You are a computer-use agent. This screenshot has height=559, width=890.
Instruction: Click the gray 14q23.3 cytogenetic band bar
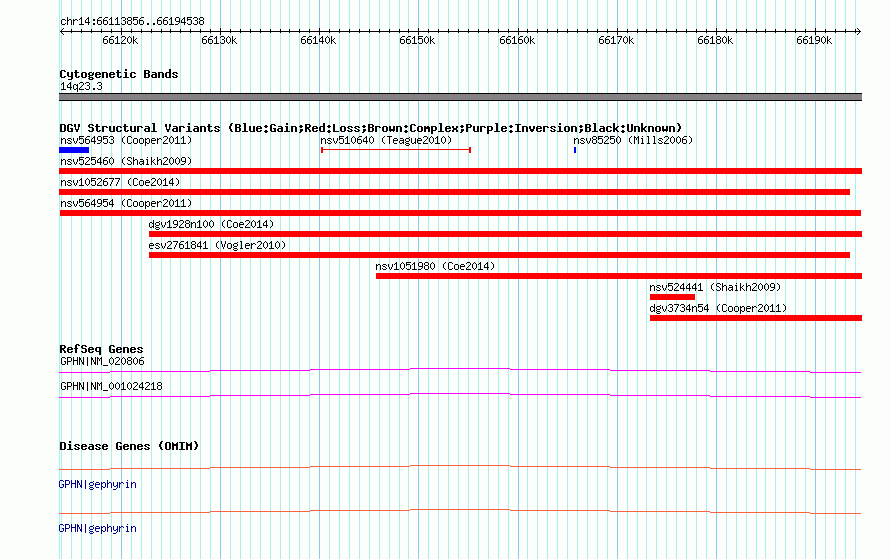(x=460, y=97)
